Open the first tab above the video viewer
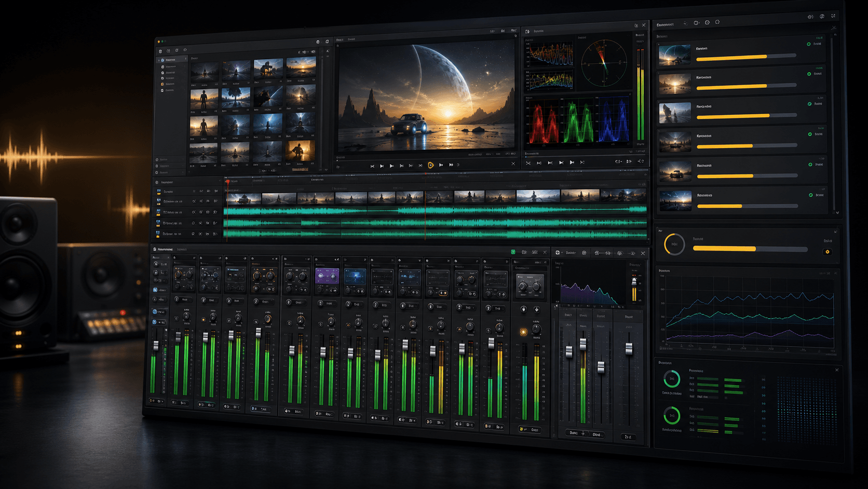Image resolution: width=868 pixels, height=489 pixels. tap(340, 39)
